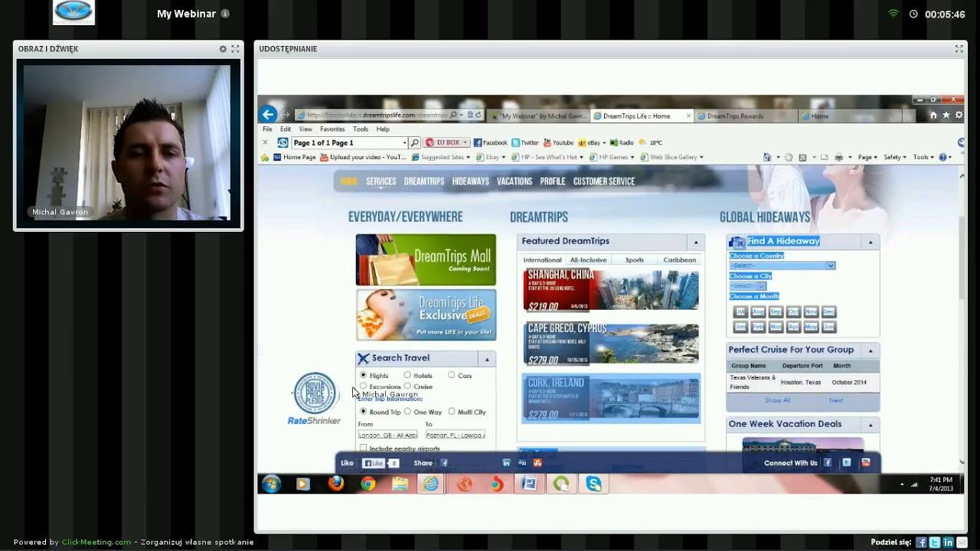Select the Cruise radio button
The height and width of the screenshot is (551, 980).
(x=407, y=386)
